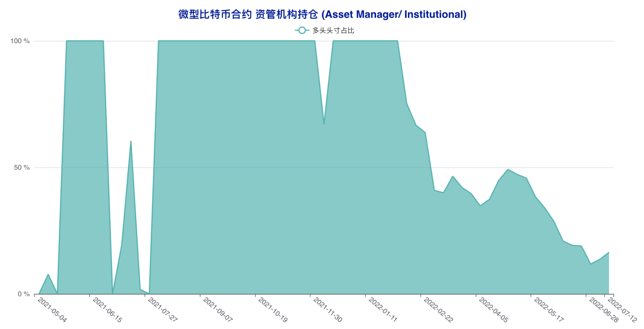Select the 100 % y-axis label

pos(20,41)
